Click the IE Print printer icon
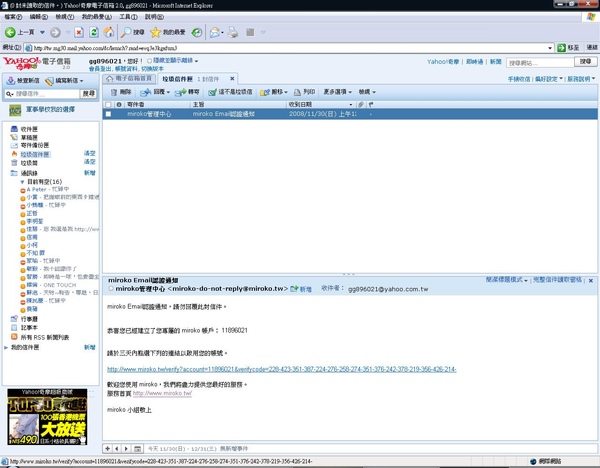This screenshot has height=468, width=600. click(x=233, y=33)
